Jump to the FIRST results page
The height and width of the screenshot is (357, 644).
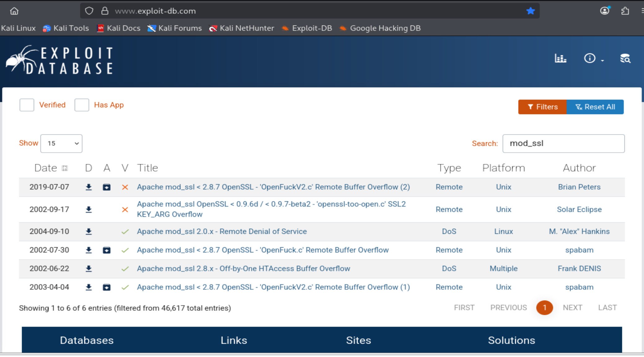[464, 308]
